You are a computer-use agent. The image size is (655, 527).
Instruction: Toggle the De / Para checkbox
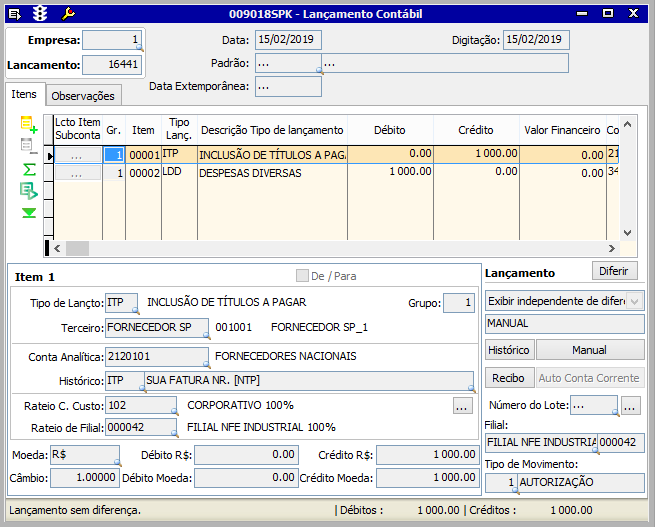pos(302,276)
